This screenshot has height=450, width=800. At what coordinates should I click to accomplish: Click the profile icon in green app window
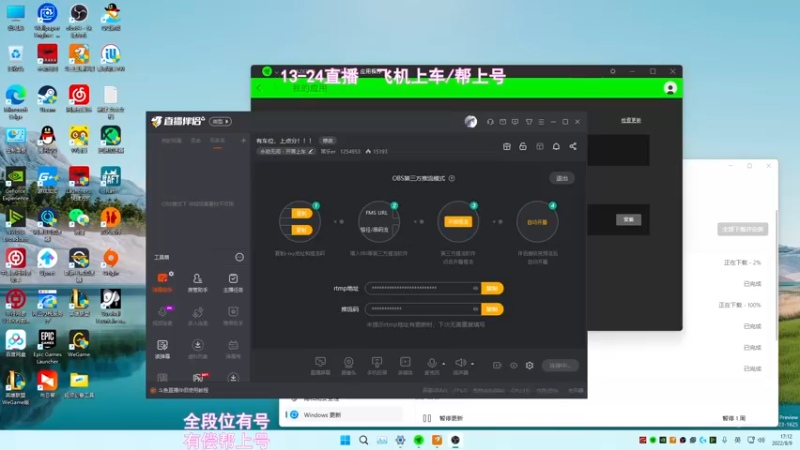(670, 88)
